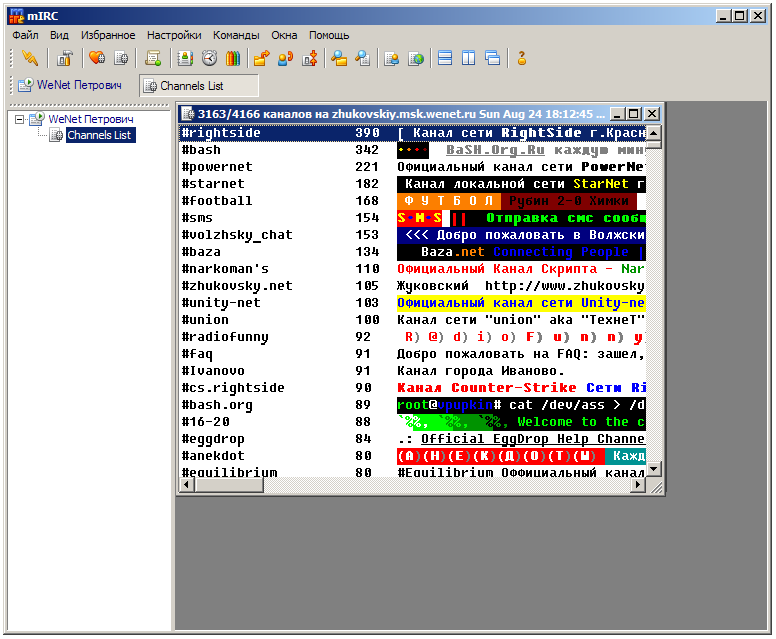Select WeNet Петрович in the tree
This screenshot has width=776, height=639.
91,119
